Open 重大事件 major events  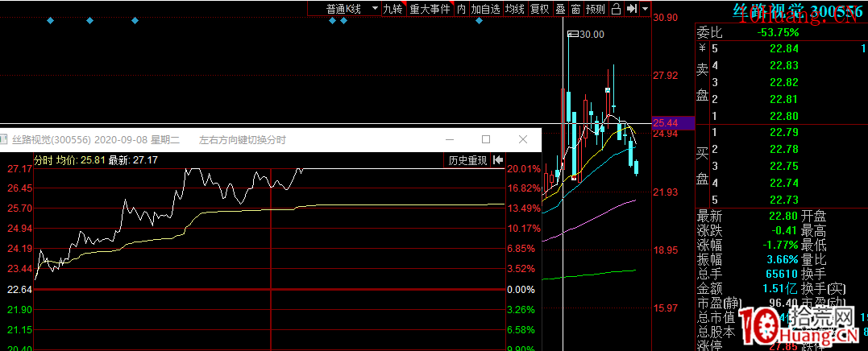(x=430, y=8)
